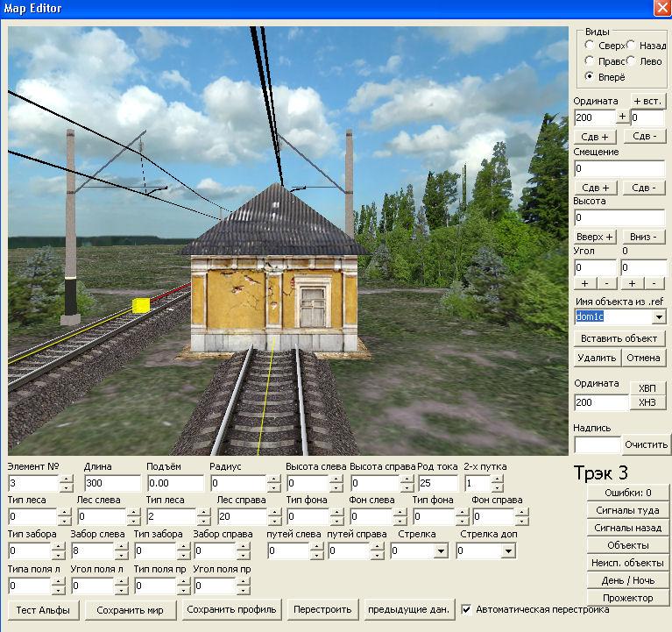672x632 pixels.
Task: Click the ХВП button
Action: [x=647, y=388]
